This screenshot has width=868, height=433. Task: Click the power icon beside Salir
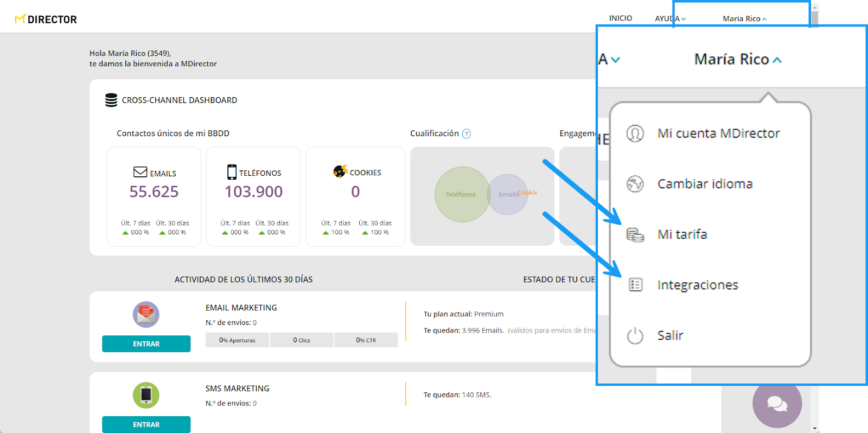[635, 336]
